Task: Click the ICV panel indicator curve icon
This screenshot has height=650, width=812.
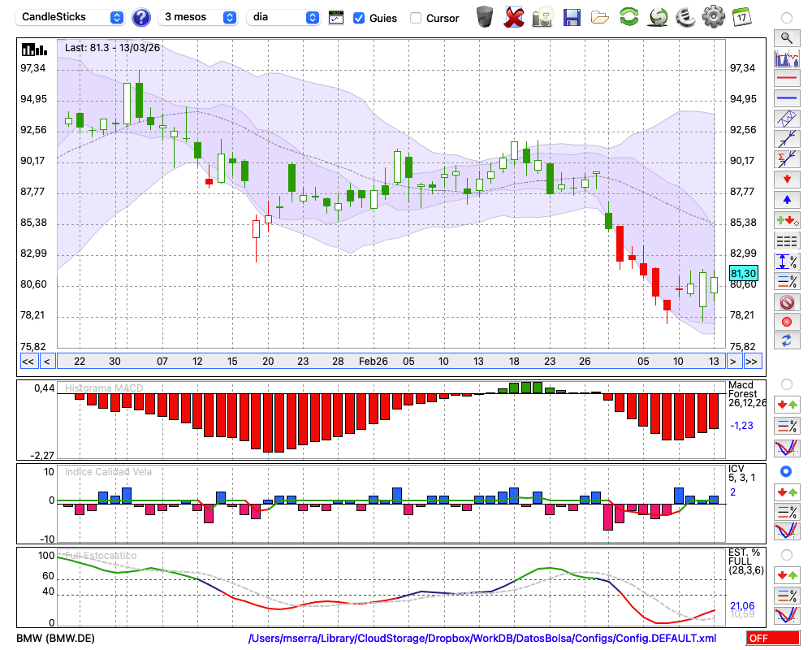Action: click(787, 531)
